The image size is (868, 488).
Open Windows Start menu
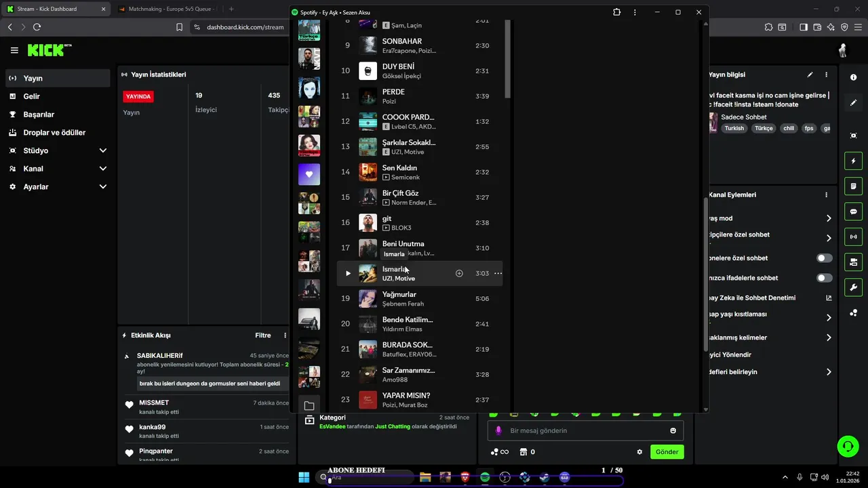304,477
